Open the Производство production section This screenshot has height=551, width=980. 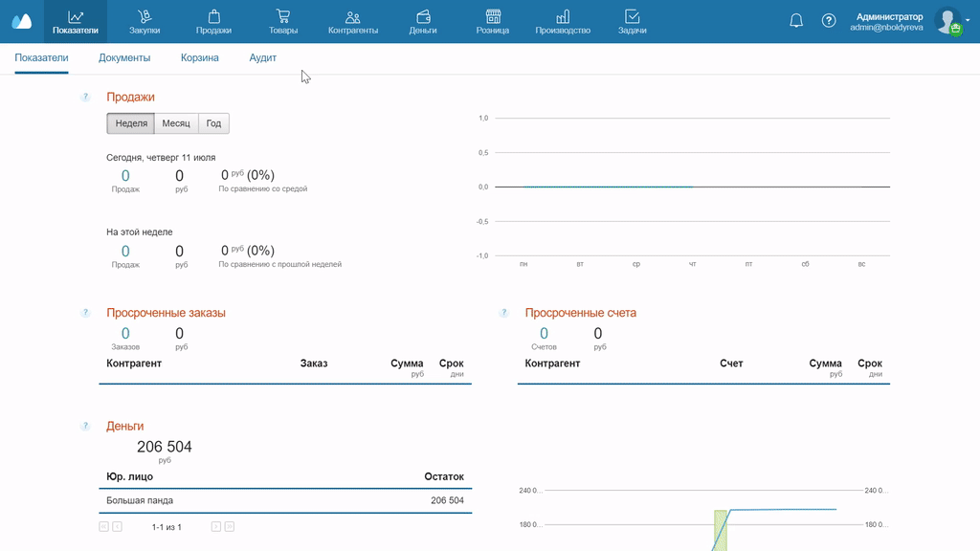[x=563, y=22]
